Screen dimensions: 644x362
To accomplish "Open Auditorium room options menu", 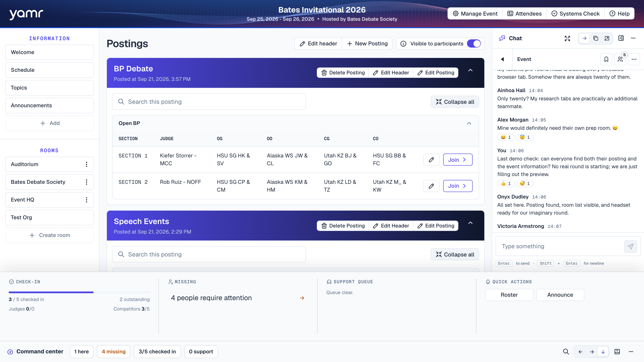I will pyautogui.click(x=87, y=164).
